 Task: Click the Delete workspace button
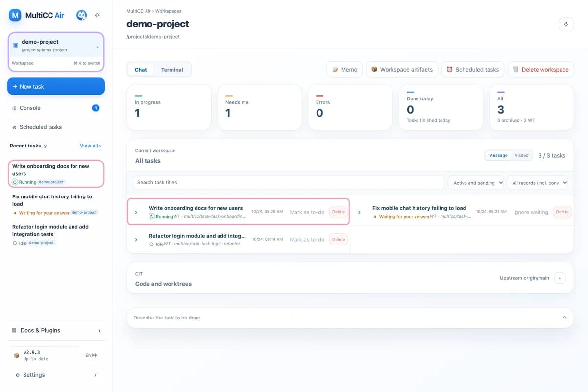tap(540, 70)
